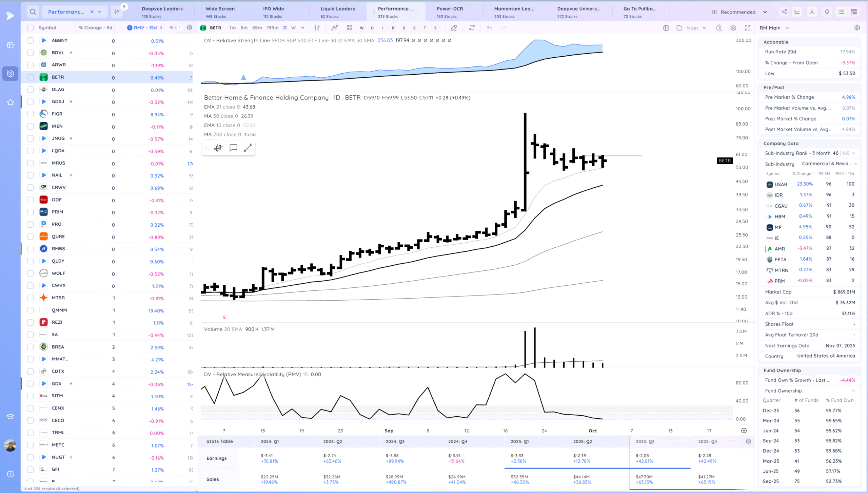Viewport: 868px width, 493px height.
Task: Sort by RMV - 15d column header
Action: point(145,28)
